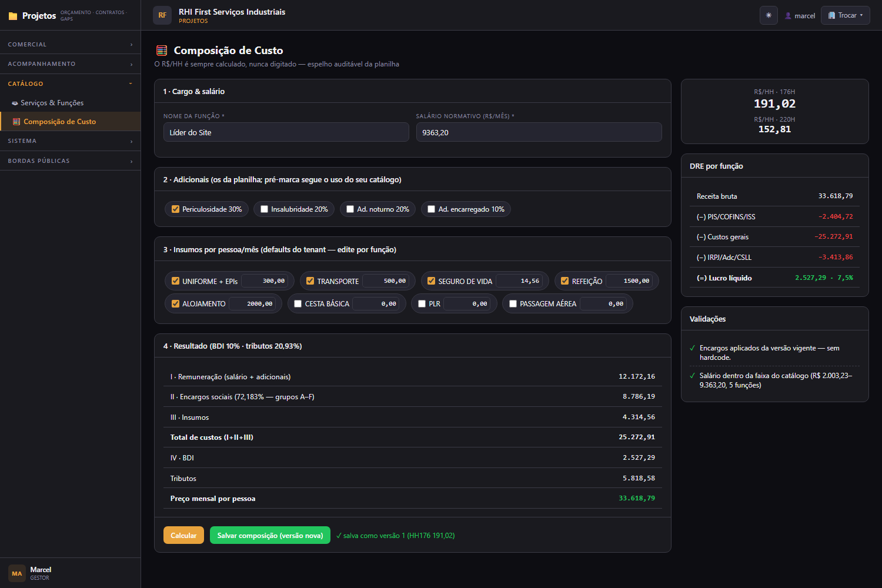The width and height of the screenshot is (882, 588).
Task: Click the Projetos folder icon in sidebar header
Action: 13,16
